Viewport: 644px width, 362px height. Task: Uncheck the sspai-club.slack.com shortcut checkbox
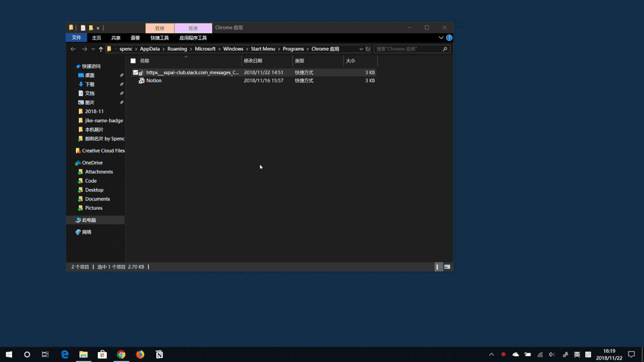[x=136, y=72]
